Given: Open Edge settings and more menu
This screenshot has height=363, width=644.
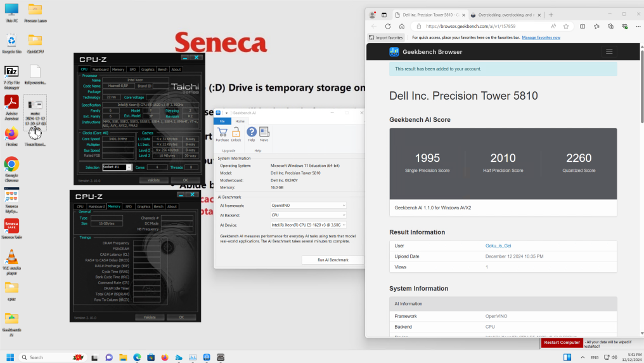Looking at the screenshot, I should (639, 26).
